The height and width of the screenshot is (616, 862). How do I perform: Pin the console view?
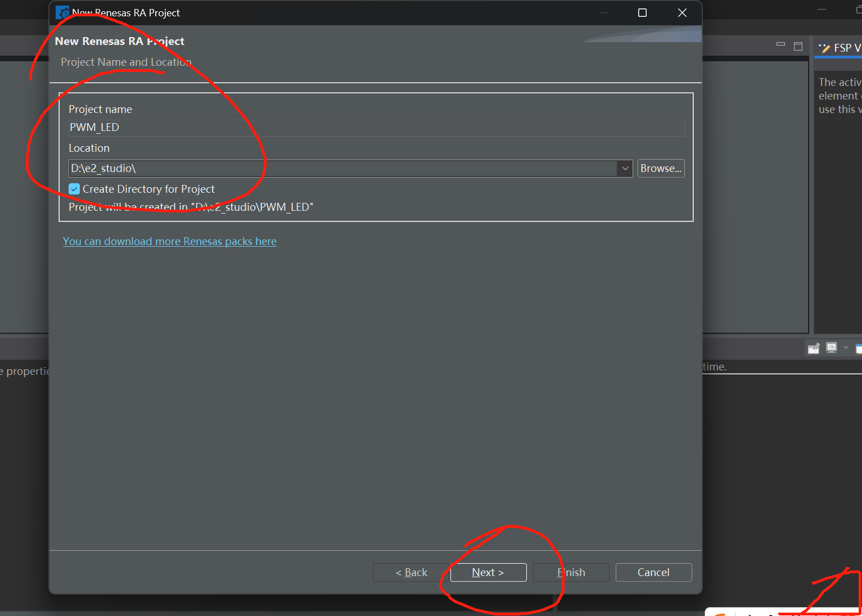tap(814, 348)
